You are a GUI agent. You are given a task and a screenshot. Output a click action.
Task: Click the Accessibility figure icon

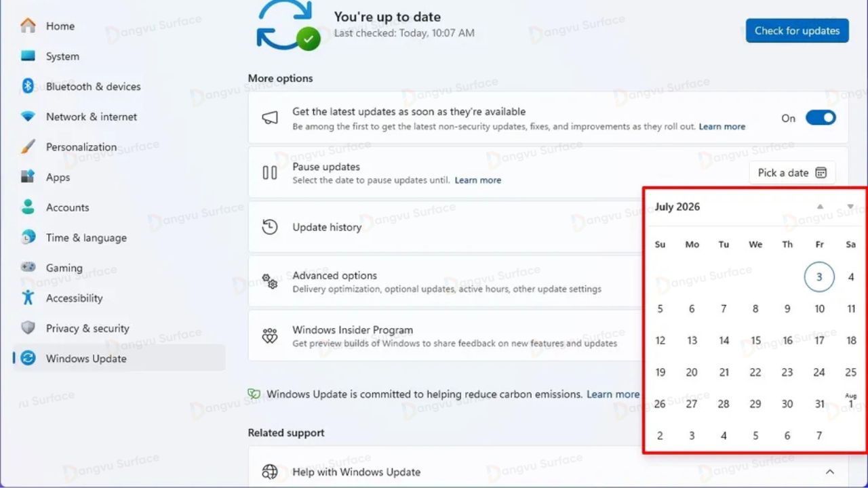(28, 298)
